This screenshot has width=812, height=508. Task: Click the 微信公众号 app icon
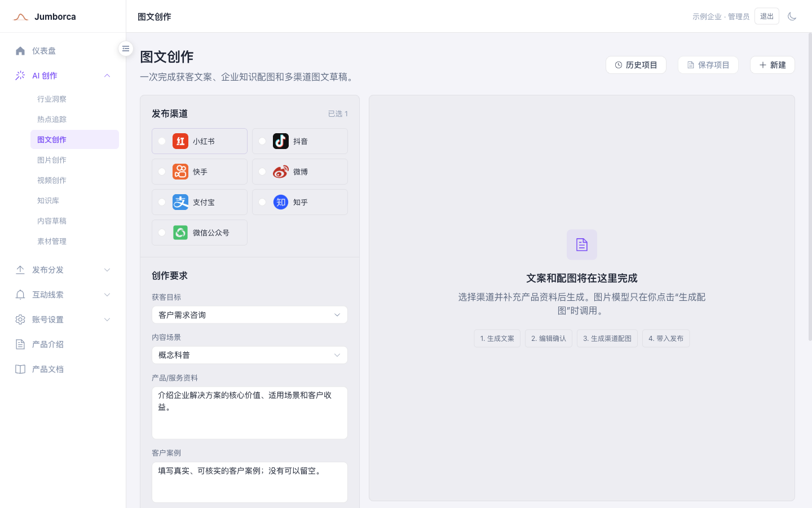[x=180, y=233]
